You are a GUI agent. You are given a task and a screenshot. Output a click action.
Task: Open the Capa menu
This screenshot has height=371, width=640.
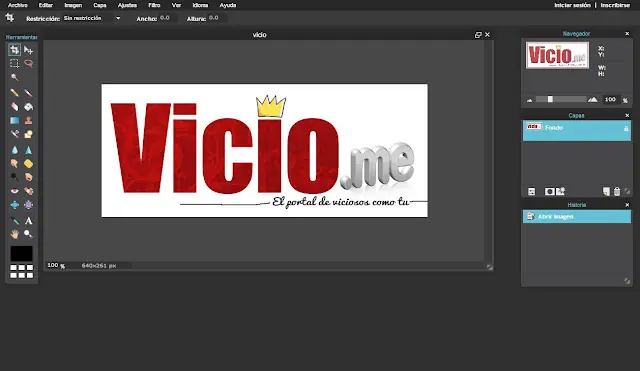[x=100, y=5]
